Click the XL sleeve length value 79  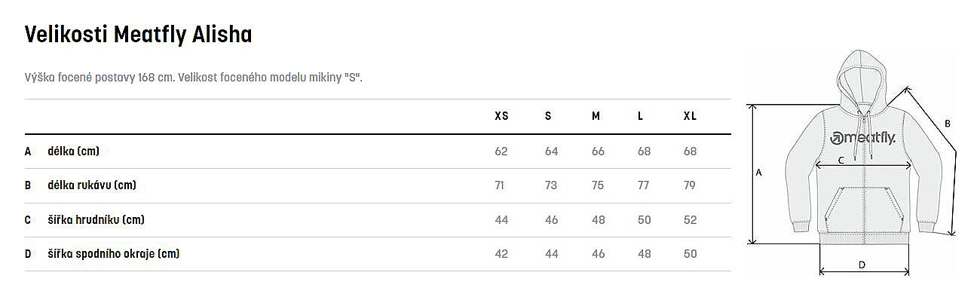(690, 185)
